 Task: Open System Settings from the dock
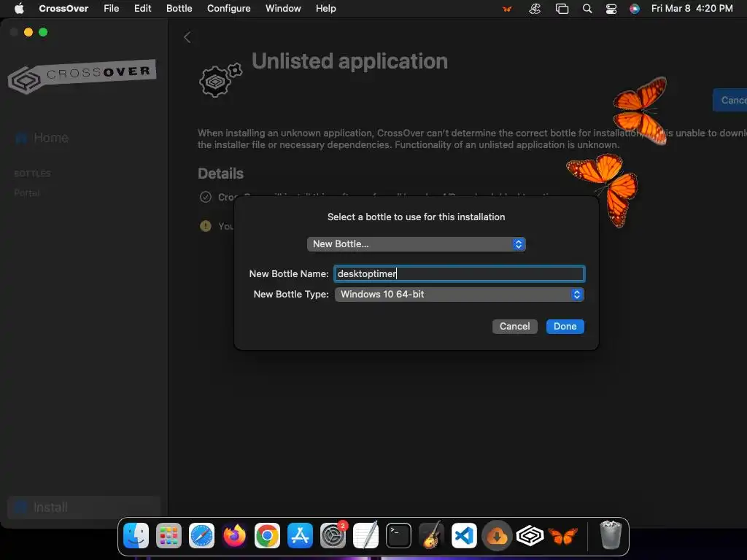[333, 535]
